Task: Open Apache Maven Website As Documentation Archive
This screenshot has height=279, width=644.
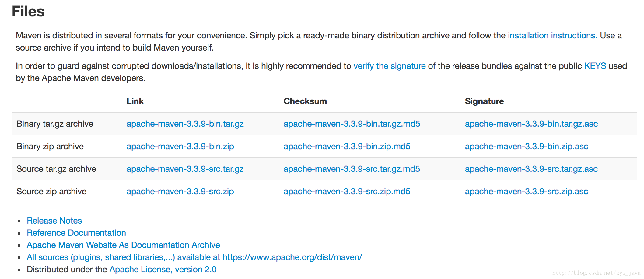Action: click(123, 245)
